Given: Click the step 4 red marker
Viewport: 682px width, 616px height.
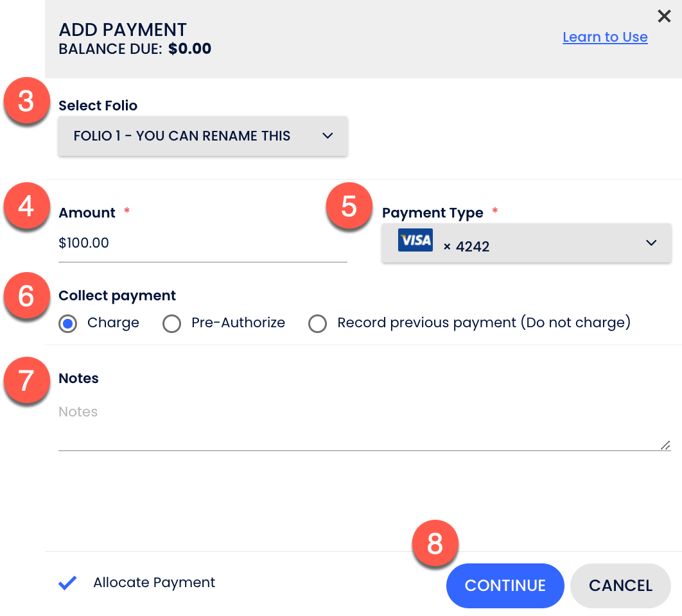Looking at the screenshot, I should (26, 206).
